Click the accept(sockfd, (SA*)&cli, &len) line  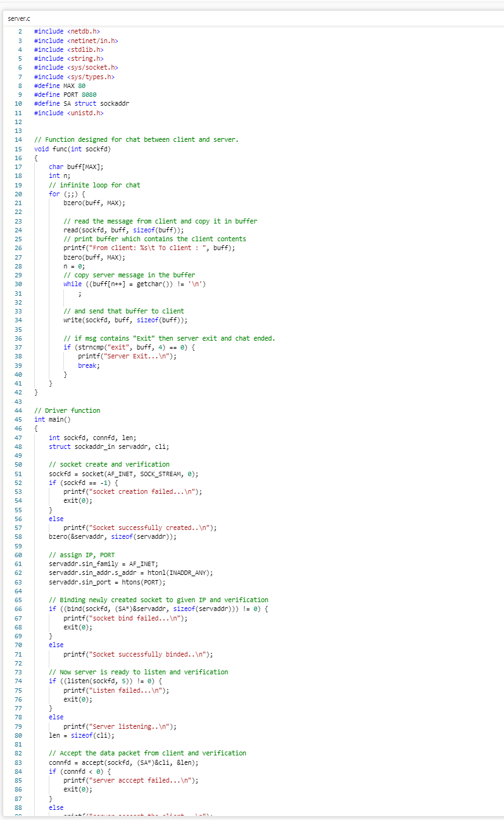(x=123, y=762)
